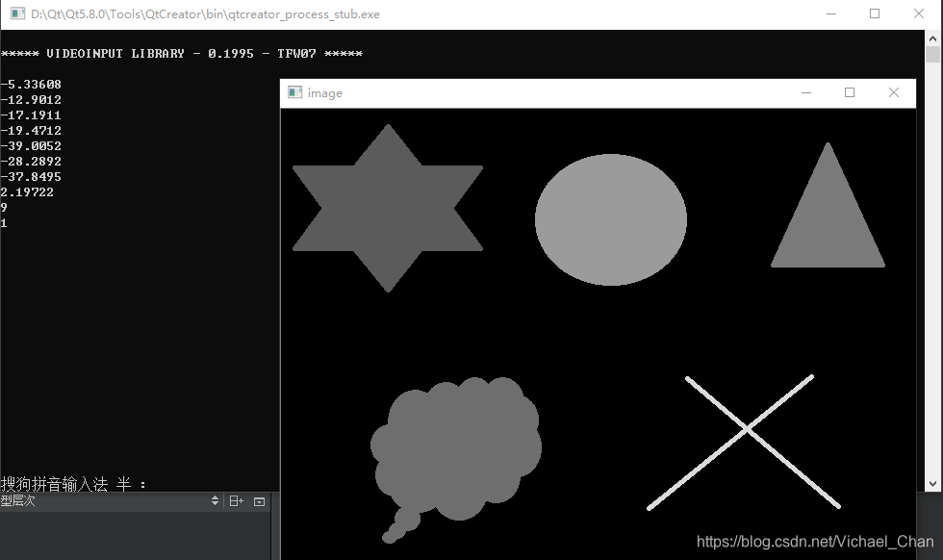Click the six-pointed star shape
Screen dimensions: 943x560
click(388, 208)
